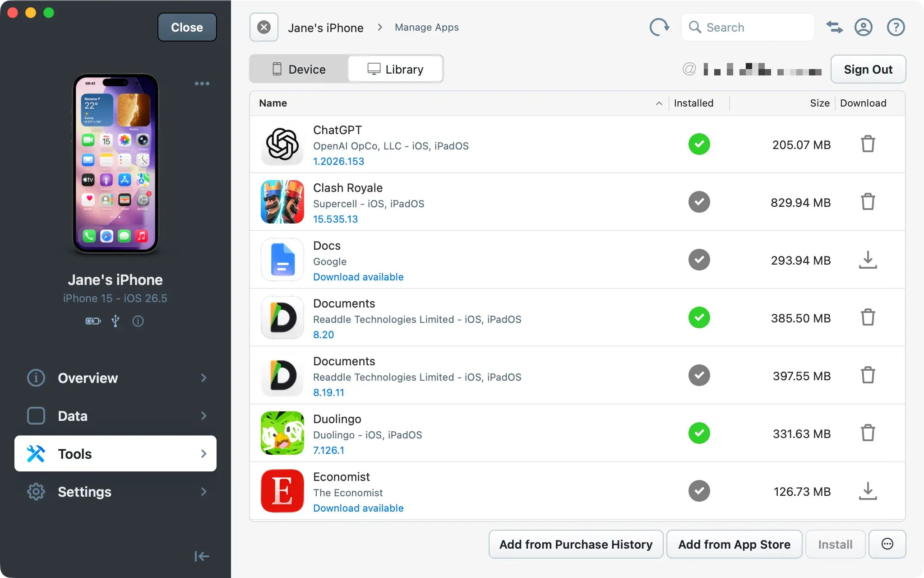The image size is (924, 578).
Task: Click Economist 'Download available' link
Action: point(358,508)
